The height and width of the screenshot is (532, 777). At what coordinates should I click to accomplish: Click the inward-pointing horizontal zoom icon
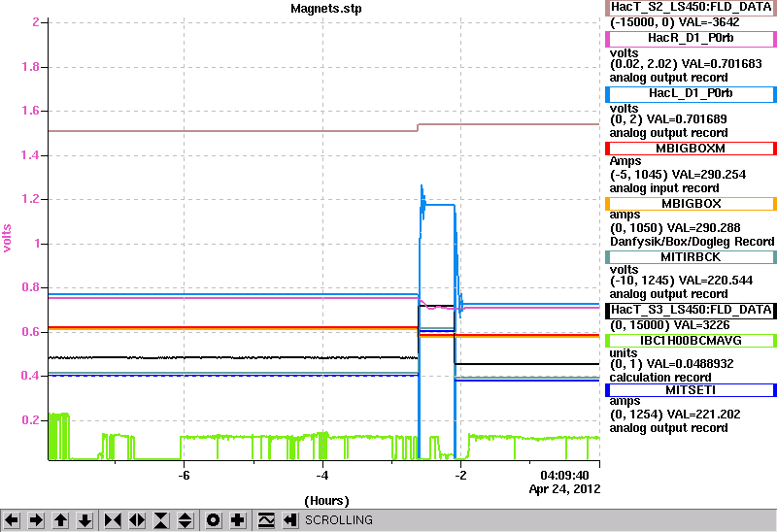(x=113, y=520)
